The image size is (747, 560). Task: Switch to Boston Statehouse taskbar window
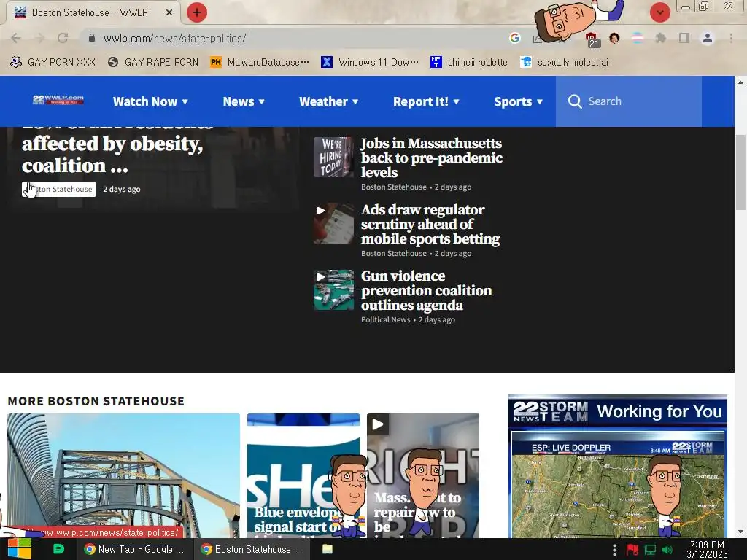(x=252, y=549)
